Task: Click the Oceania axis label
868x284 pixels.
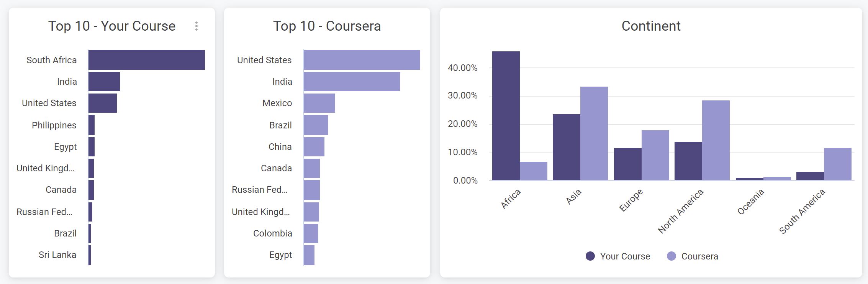Action: click(750, 202)
